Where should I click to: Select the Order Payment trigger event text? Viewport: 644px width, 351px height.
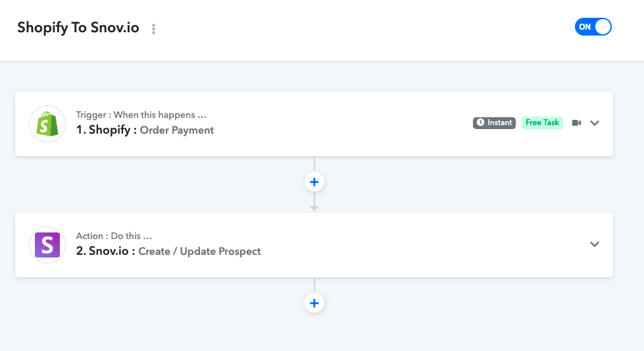click(176, 130)
